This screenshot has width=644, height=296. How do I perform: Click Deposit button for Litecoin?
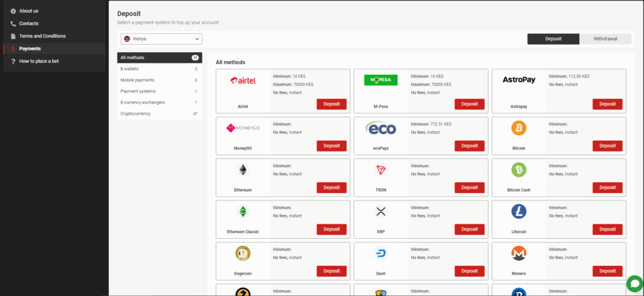[x=608, y=229]
